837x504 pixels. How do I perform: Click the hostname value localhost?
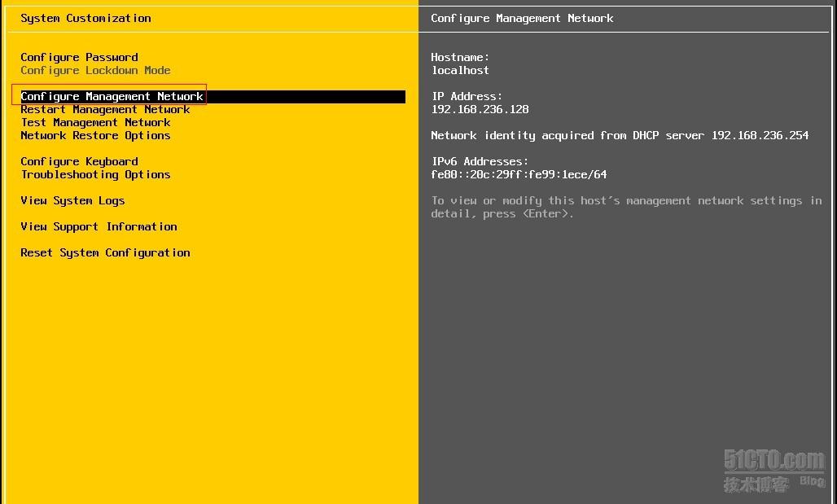tap(460, 71)
